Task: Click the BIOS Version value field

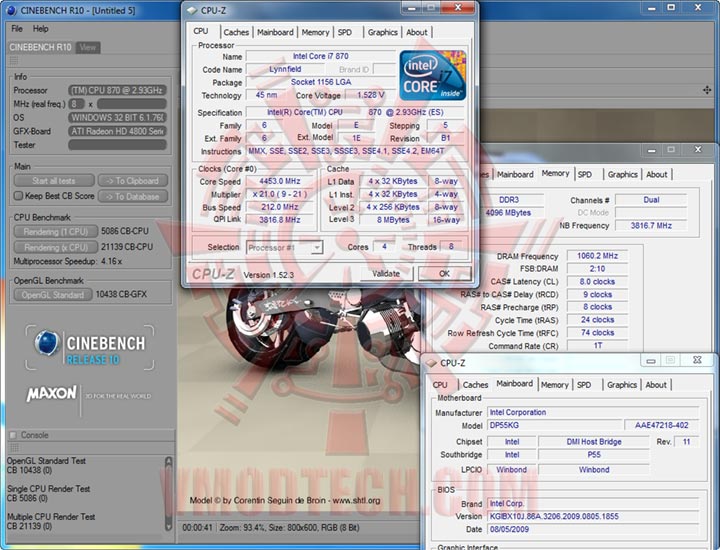Action: click(x=593, y=516)
